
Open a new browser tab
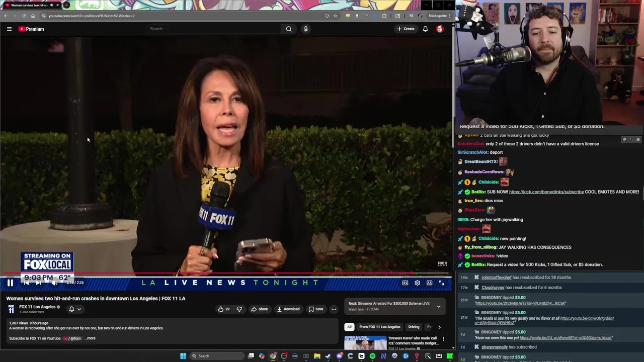coord(66,5)
